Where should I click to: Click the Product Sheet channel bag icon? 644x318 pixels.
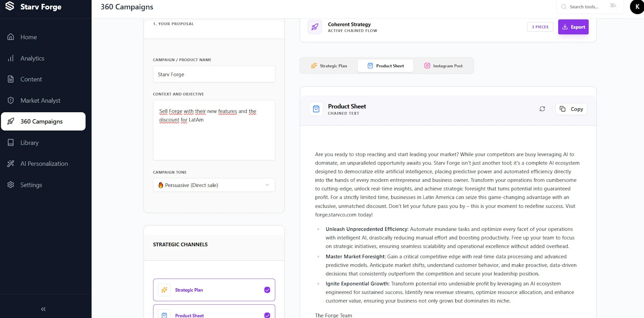point(164,315)
